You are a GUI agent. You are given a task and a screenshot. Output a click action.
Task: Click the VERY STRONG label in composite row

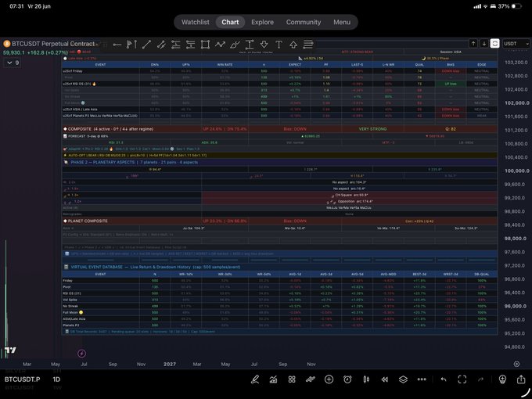click(372, 129)
